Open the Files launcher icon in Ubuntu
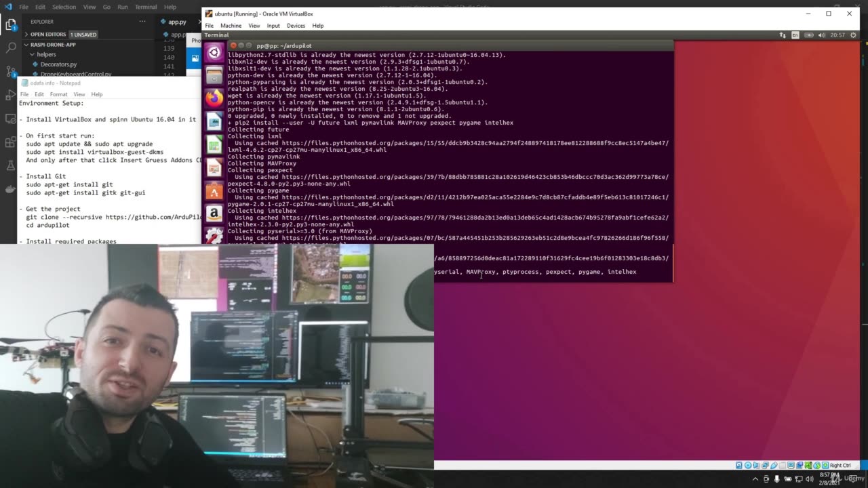The image size is (868, 488). pos(214,75)
